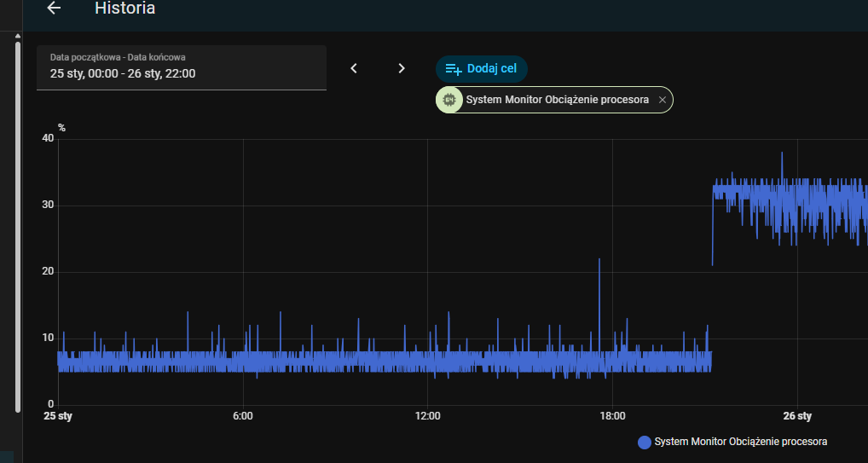
Task: Click the 12:00 time axis label
Action: 427,416
